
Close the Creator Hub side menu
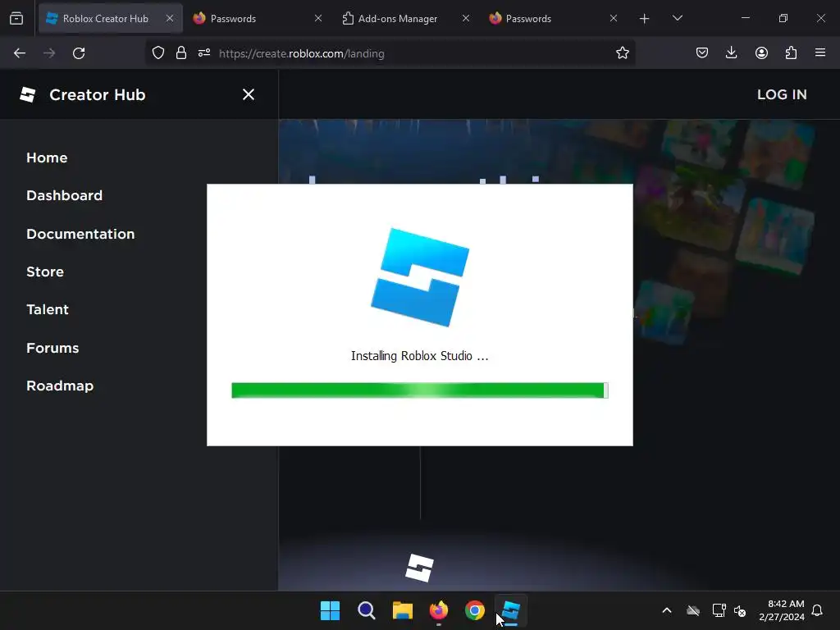click(x=248, y=94)
